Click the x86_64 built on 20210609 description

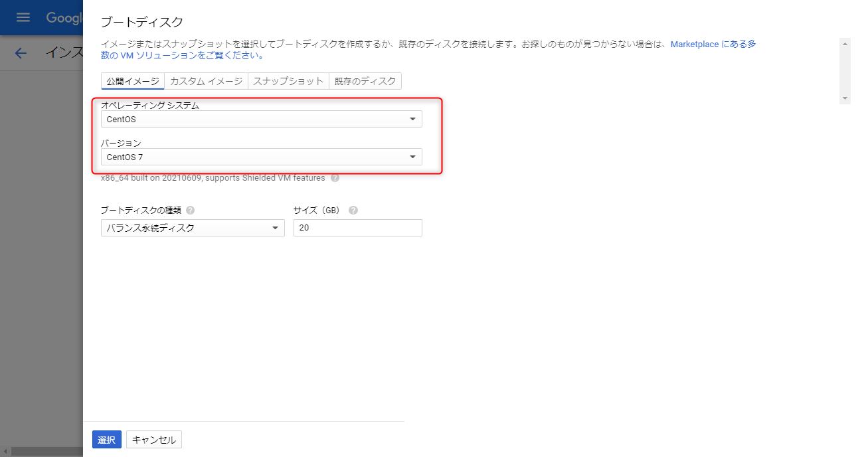point(213,178)
